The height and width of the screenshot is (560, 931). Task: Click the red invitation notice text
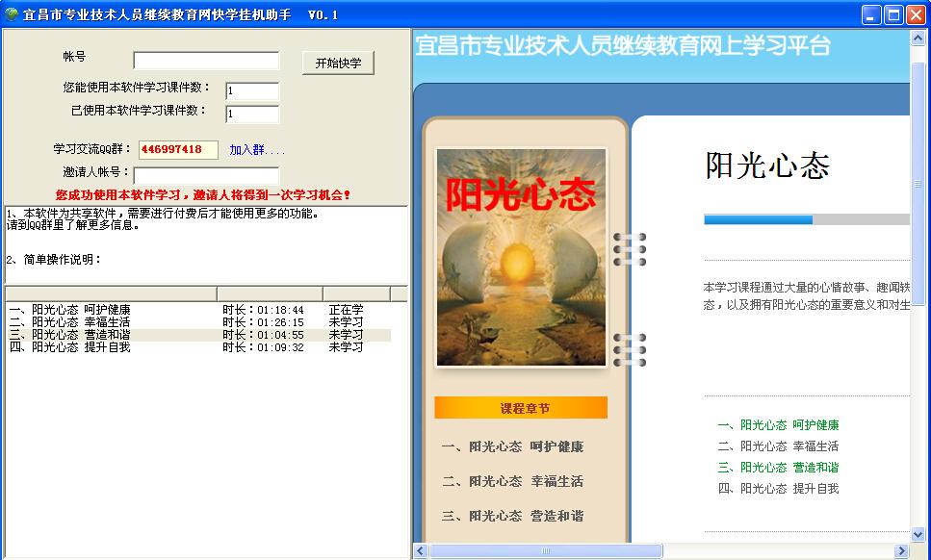click(x=203, y=194)
